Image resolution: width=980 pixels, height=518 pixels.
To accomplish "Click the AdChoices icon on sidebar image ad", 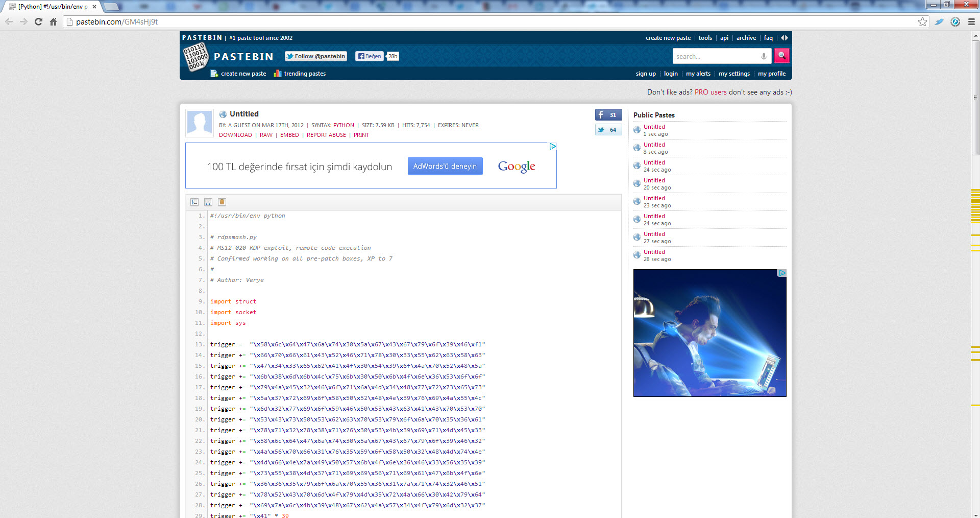I will 782,273.
